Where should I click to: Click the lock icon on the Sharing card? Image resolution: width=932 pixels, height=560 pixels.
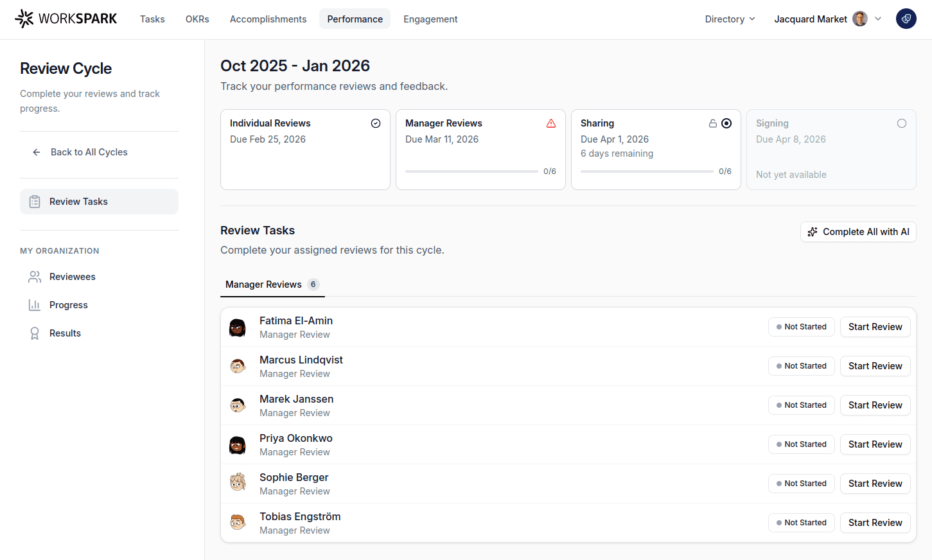[x=713, y=123]
